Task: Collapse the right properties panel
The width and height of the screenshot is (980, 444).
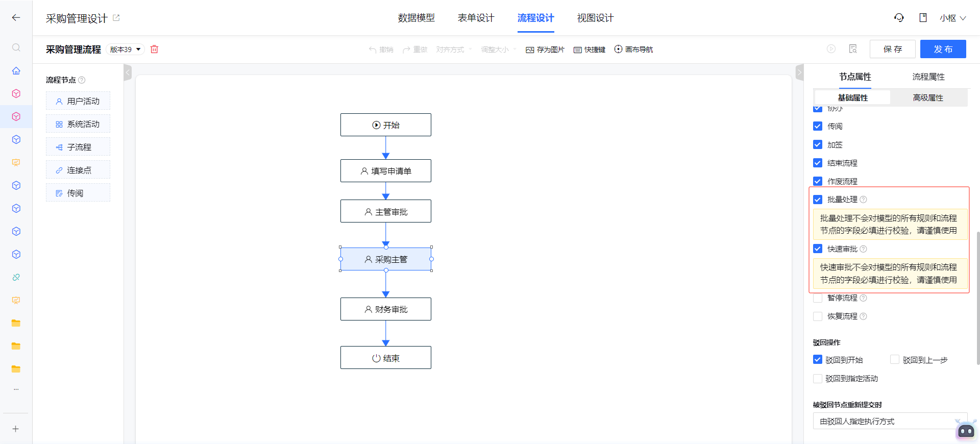Action: 800,72
